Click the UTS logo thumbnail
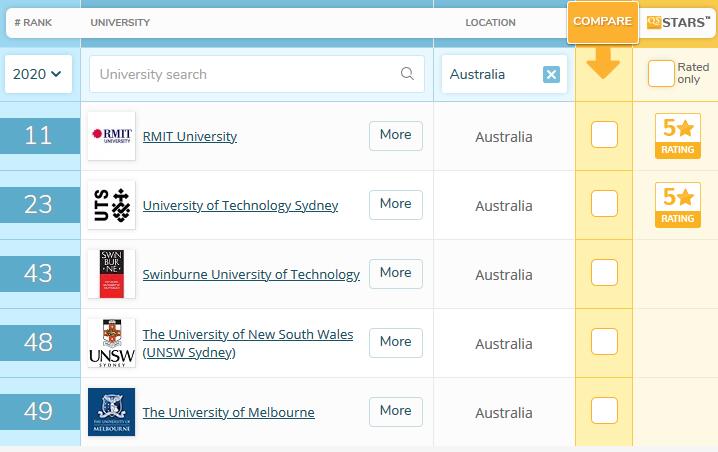This screenshot has height=452, width=718. tap(111, 205)
